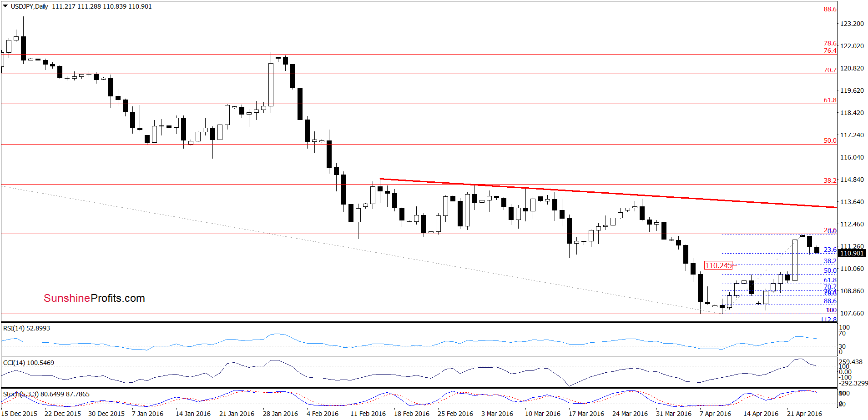Click the chart menu triangle beside USDJPY,Daily
Image resolution: width=868 pixels, height=420 pixels.
pyautogui.click(x=5, y=6)
